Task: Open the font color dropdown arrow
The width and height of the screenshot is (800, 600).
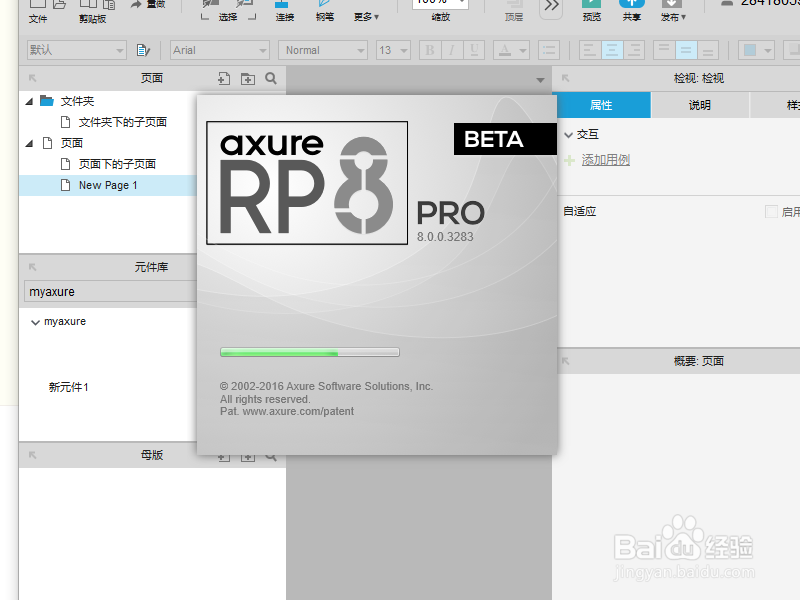Action: 523,51
